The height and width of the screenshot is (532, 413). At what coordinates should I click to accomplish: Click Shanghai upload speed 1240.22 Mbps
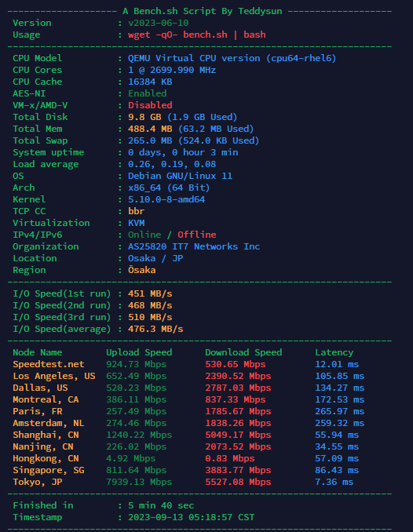139,435
